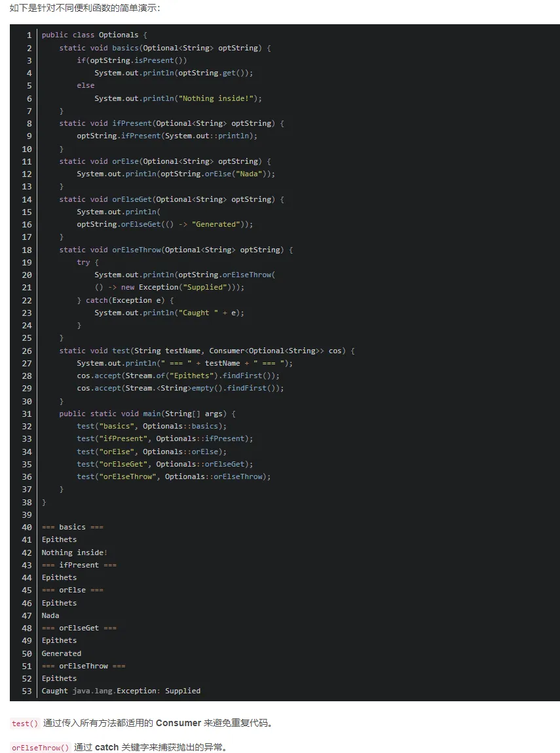Click the println "Nothing inside!" code line

178,98
